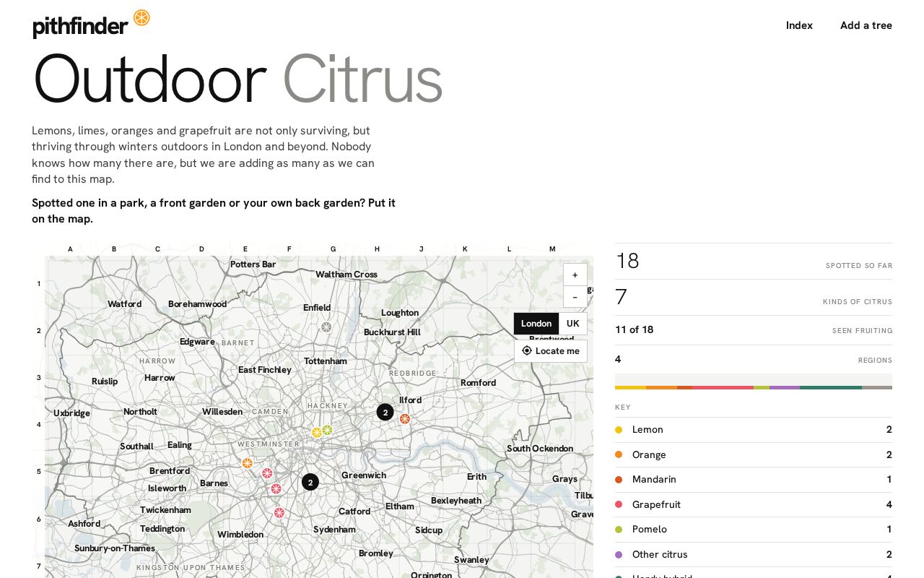The height and width of the screenshot is (578, 924).
Task: Select the Other citrus row label
Action: [660, 555]
